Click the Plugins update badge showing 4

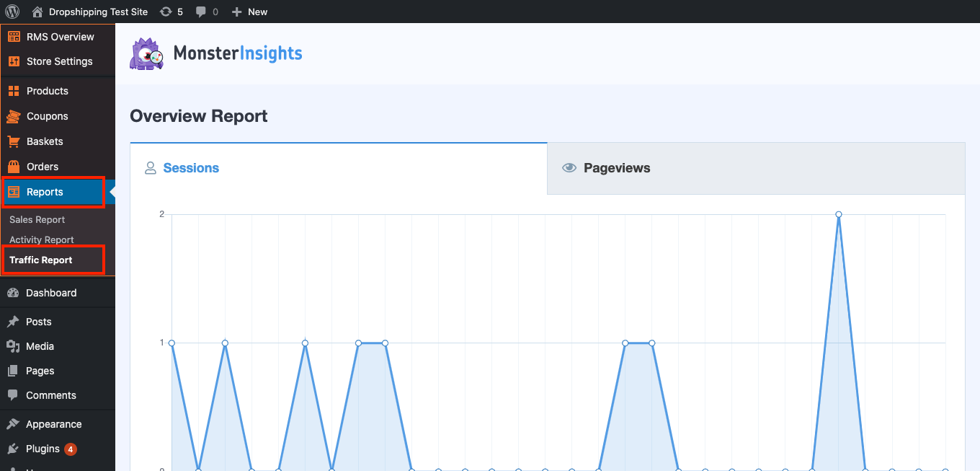click(71, 449)
